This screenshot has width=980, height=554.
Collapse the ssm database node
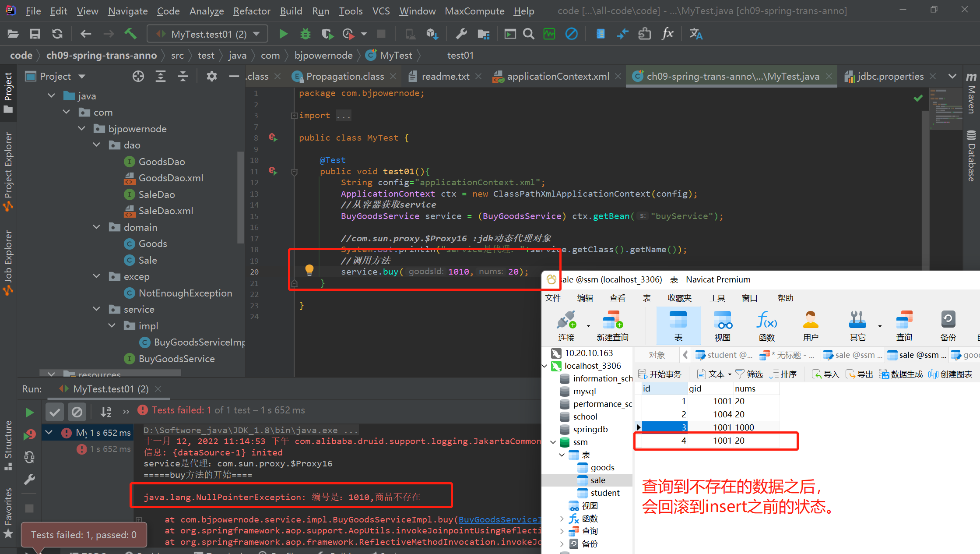click(x=554, y=442)
